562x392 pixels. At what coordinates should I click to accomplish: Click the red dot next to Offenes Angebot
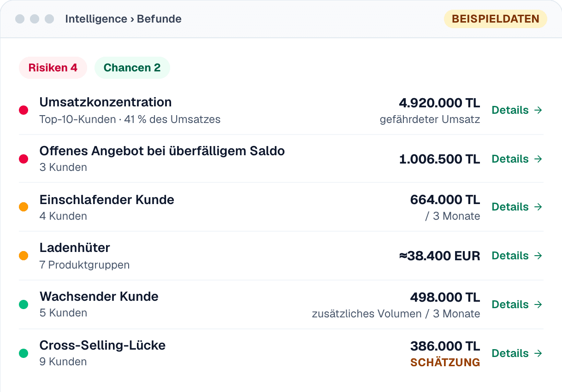24,159
